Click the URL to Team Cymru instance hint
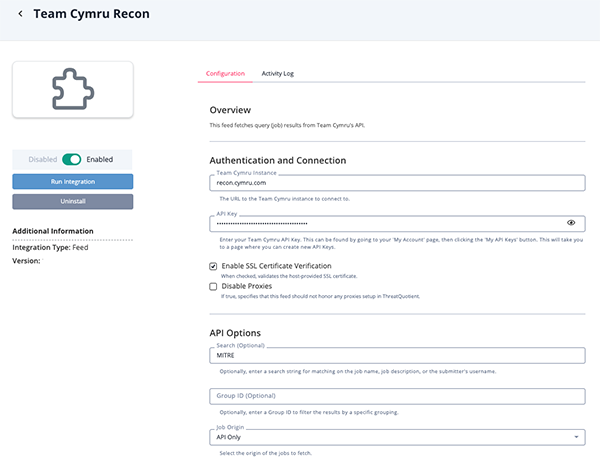 click(284, 199)
